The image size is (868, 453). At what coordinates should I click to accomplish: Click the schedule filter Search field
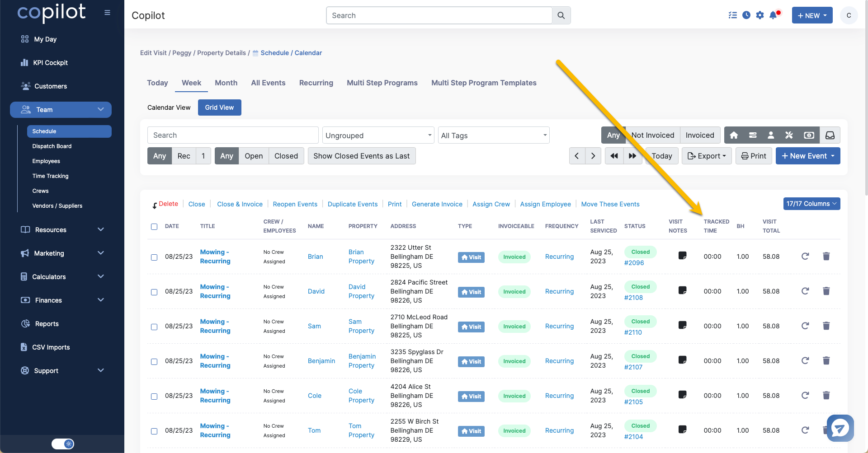point(233,135)
